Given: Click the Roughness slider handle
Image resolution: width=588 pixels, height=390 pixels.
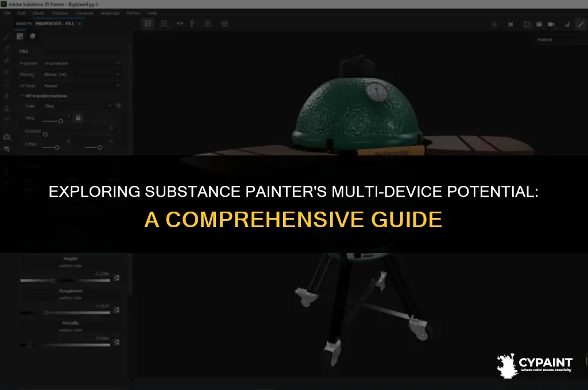Looking at the screenshot, I should pyautogui.click(x=46, y=313).
